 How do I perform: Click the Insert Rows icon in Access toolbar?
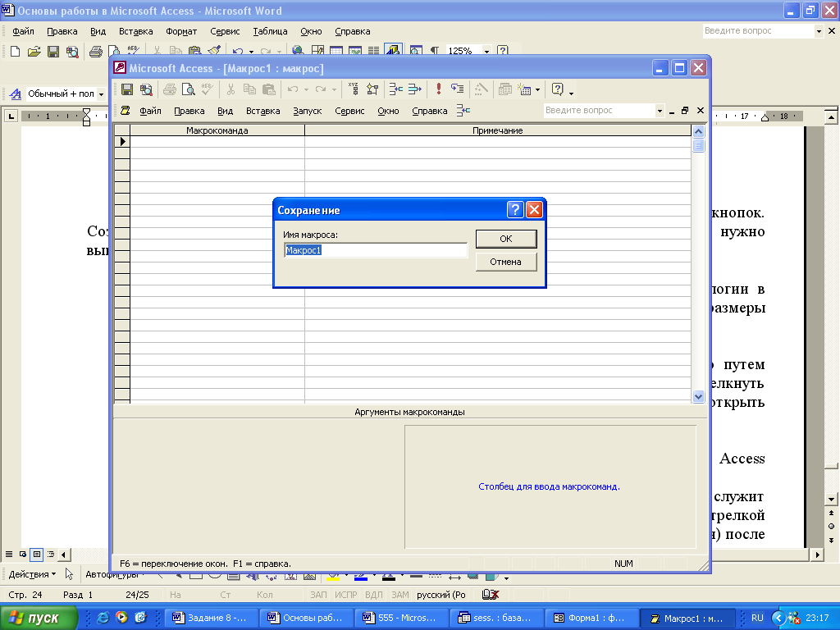[396, 89]
